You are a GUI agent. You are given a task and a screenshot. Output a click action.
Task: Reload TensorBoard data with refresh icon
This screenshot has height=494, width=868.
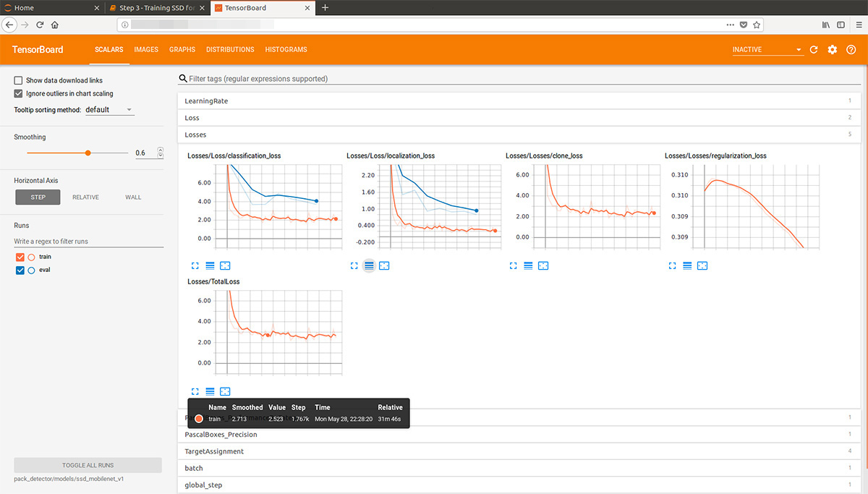(814, 50)
